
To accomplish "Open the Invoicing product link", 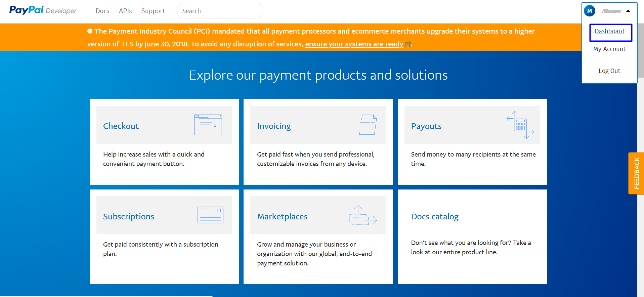I will (274, 126).
